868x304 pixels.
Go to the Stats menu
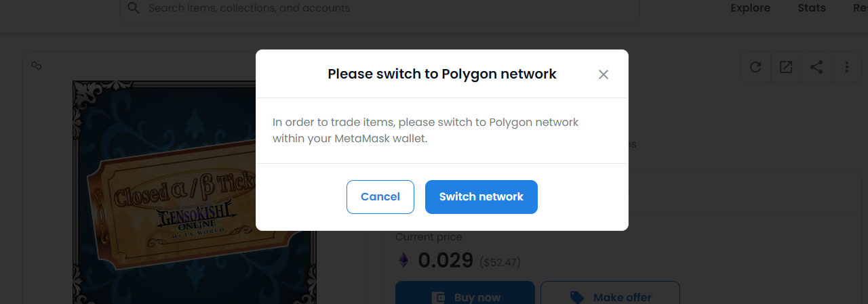[812, 8]
